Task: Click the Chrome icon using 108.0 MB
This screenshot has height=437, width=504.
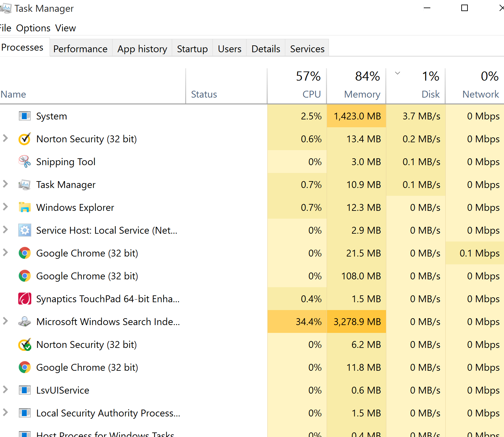Action: pyautogui.click(x=25, y=276)
